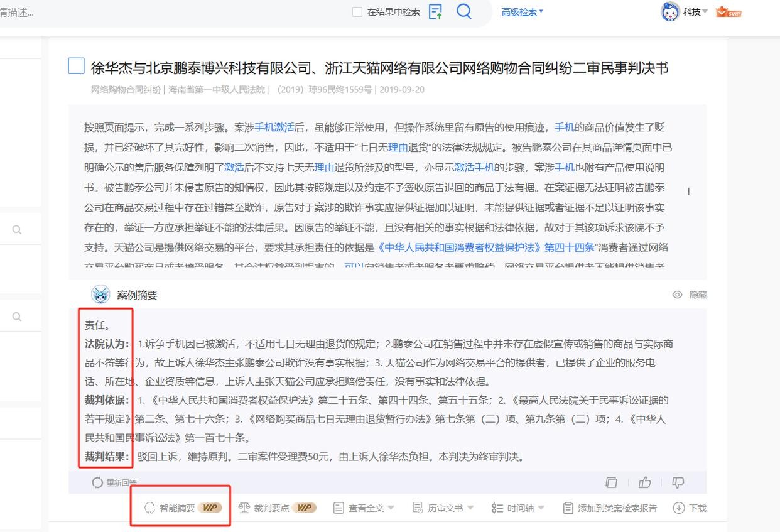Click the 海南省第一中级人民法院 court name
The image size is (780, 532).
pos(217,89)
